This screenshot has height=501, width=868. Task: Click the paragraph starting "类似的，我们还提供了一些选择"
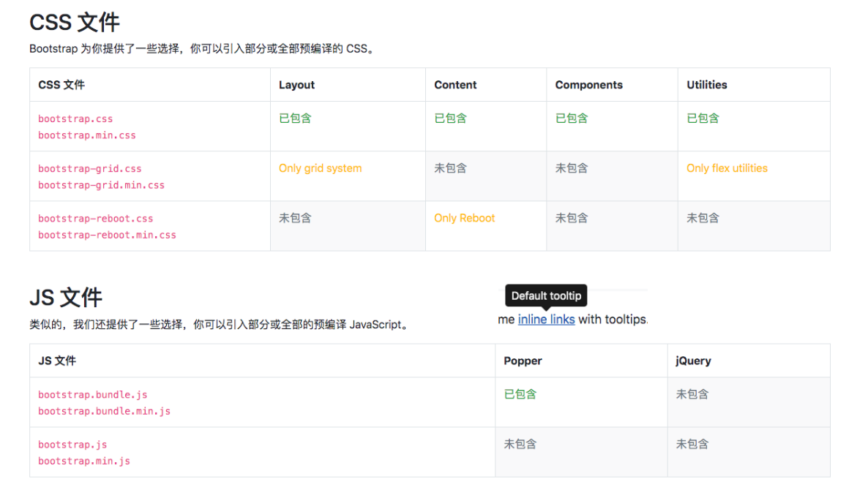(220, 325)
